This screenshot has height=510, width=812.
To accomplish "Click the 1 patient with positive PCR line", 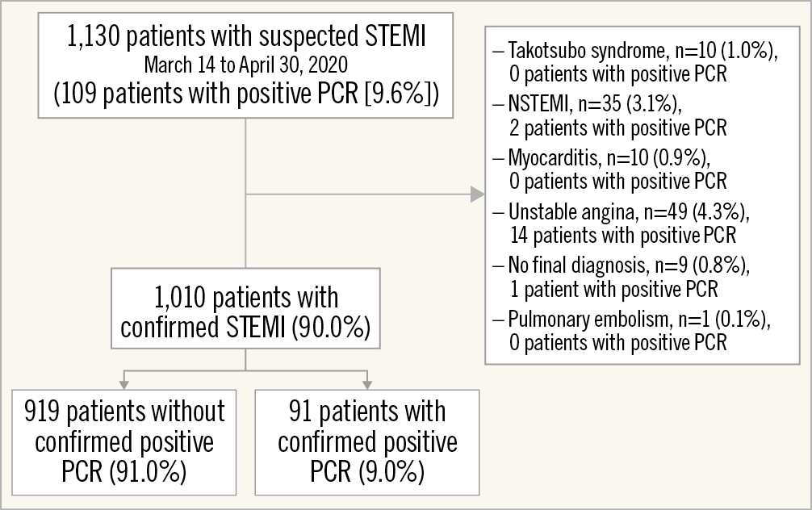I will (x=613, y=288).
